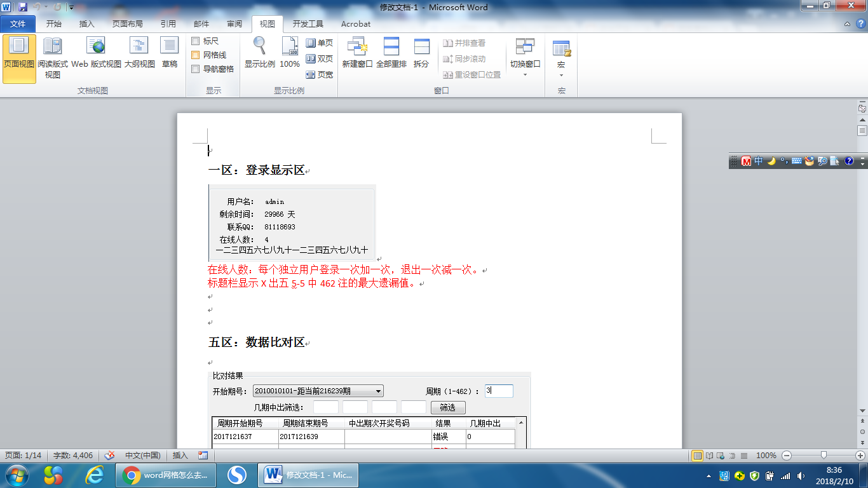Click the IME 中 language icon
This screenshot has width=868, height=488.
coord(759,161)
